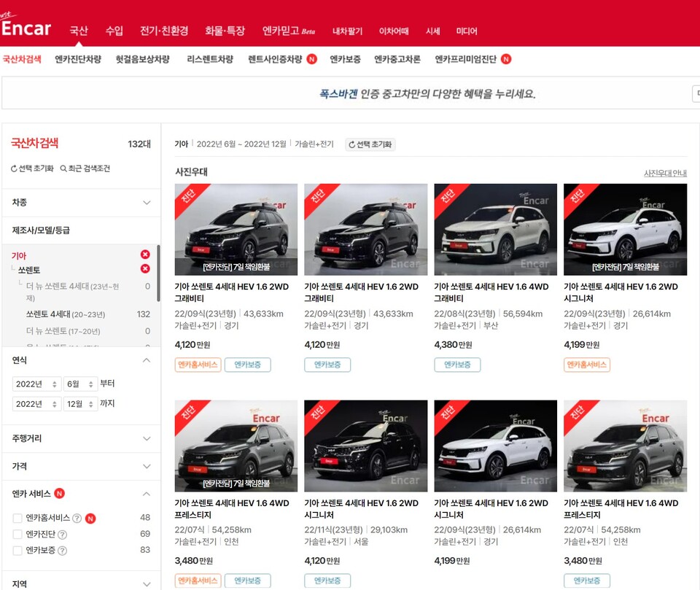The width and height of the screenshot is (700, 590).
Task: Select 더 뉴 쏘렌토 (17~20년) item
Action: 63,331
